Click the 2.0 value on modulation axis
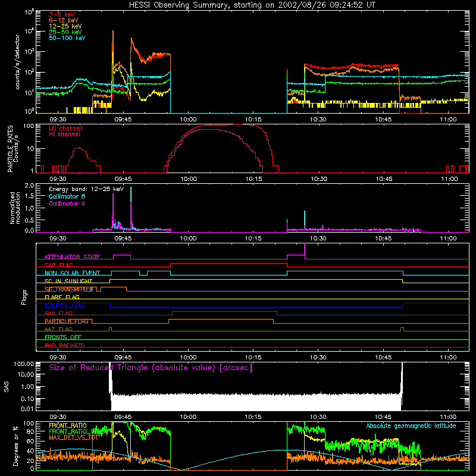Viewport: 476px width, 476px height. coord(29,185)
